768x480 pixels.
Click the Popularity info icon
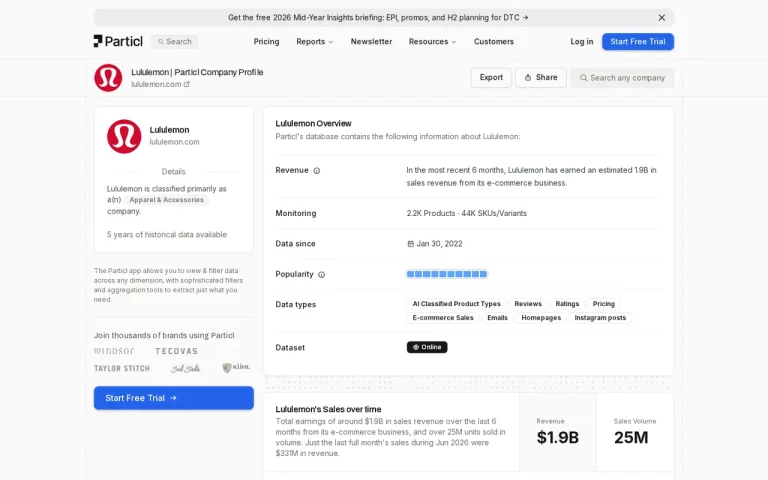(322, 274)
